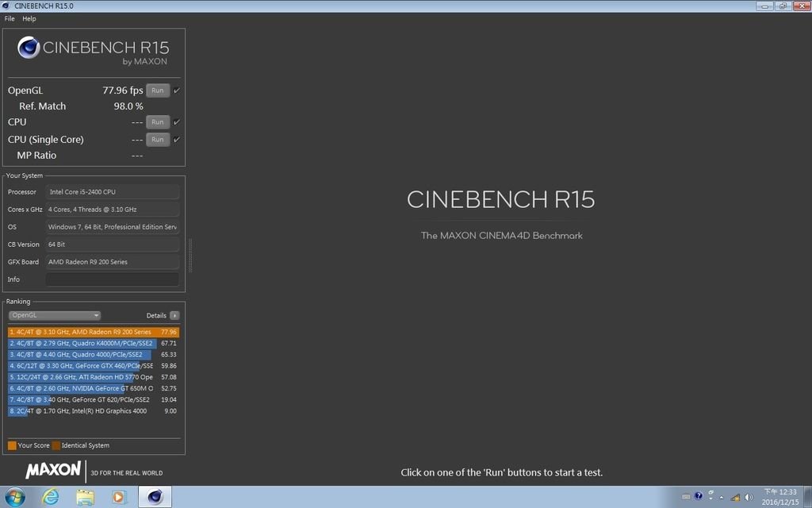Screen dimensions: 812x508
Task: Click the OS field
Action: 113,227
